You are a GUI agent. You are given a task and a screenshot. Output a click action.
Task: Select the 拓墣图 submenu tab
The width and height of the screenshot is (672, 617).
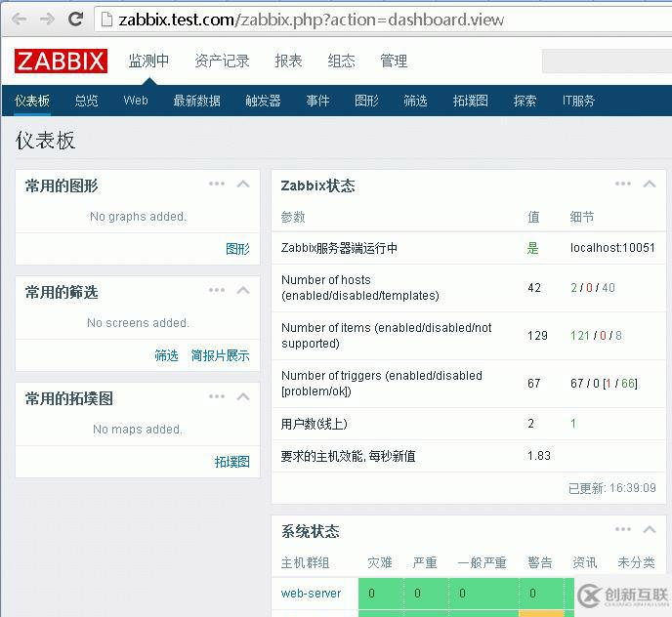coord(471,101)
